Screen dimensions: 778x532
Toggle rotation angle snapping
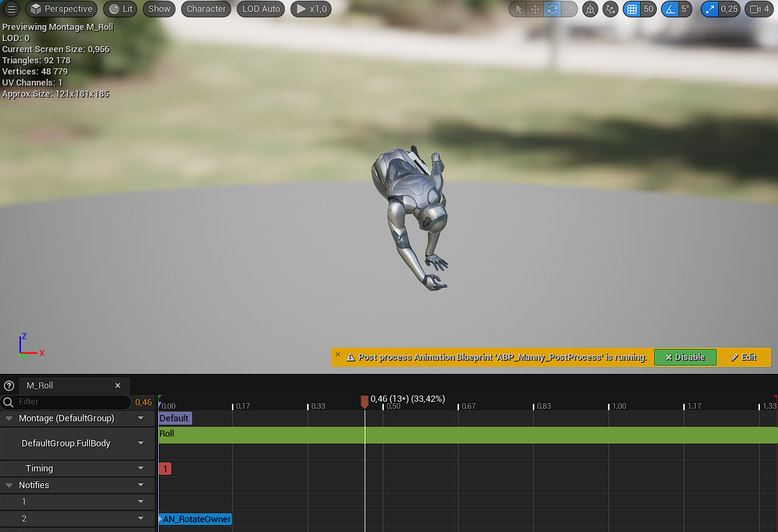coord(669,9)
